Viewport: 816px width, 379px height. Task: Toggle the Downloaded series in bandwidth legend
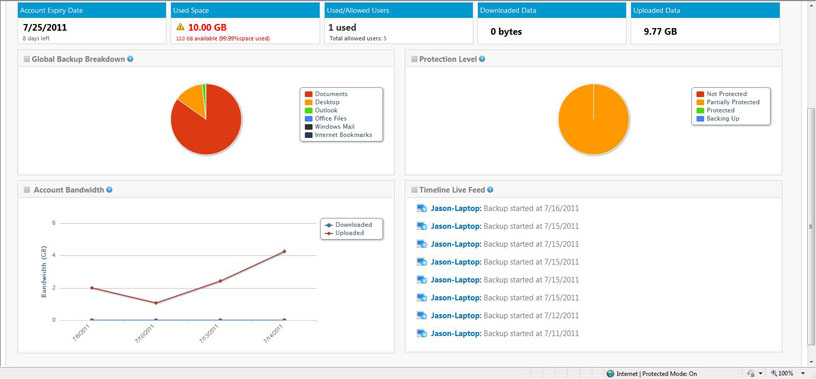tap(348, 225)
